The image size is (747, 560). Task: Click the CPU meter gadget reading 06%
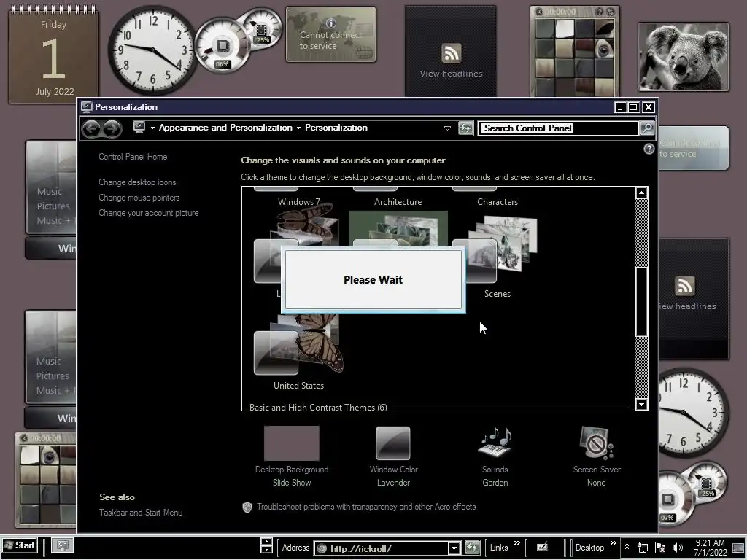pyautogui.click(x=222, y=47)
